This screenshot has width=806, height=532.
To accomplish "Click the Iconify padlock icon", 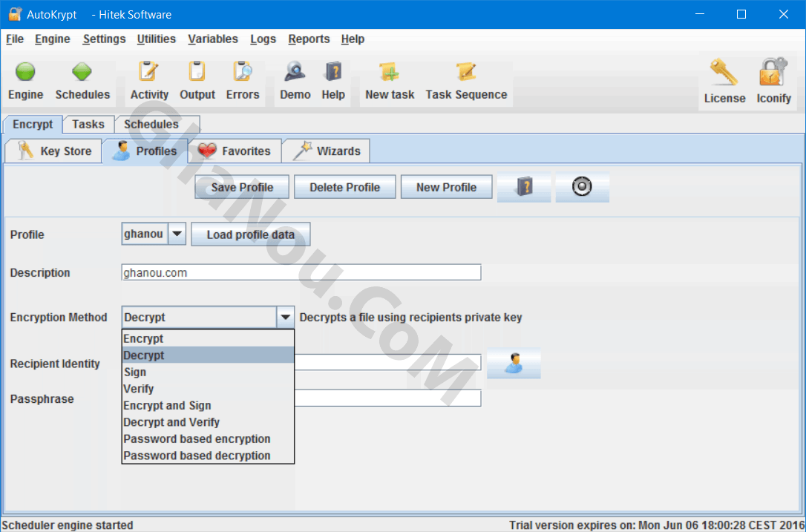I will click(773, 81).
